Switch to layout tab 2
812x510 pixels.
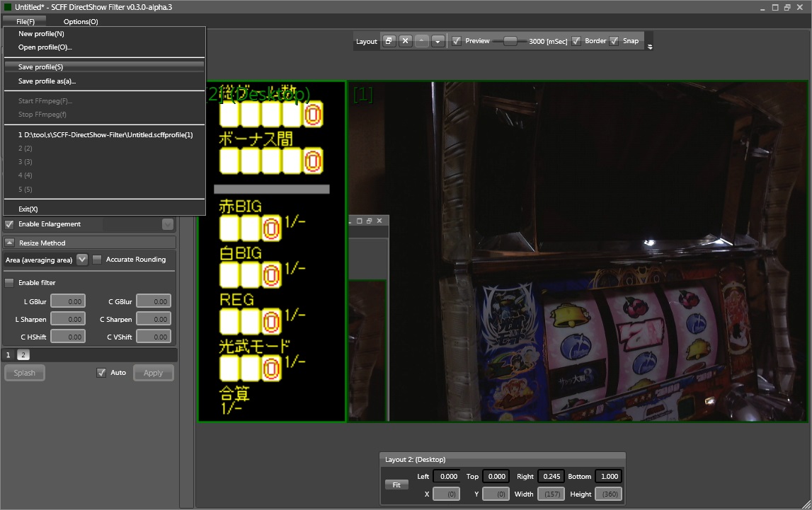tap(23, 355)
